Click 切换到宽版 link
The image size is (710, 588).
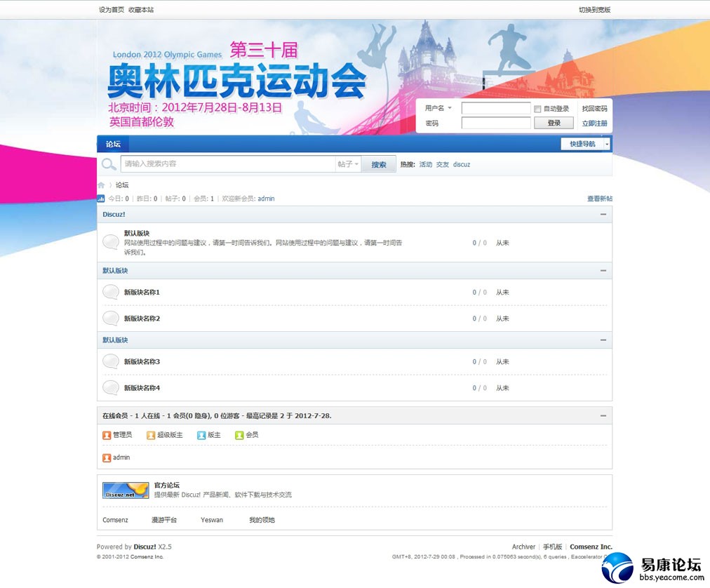click(x=594, y=10)
